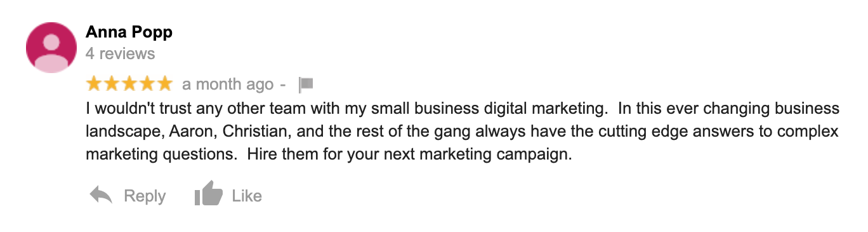Click the Like text label
Viewport: 868px width, 232px height.
point(247,196)
